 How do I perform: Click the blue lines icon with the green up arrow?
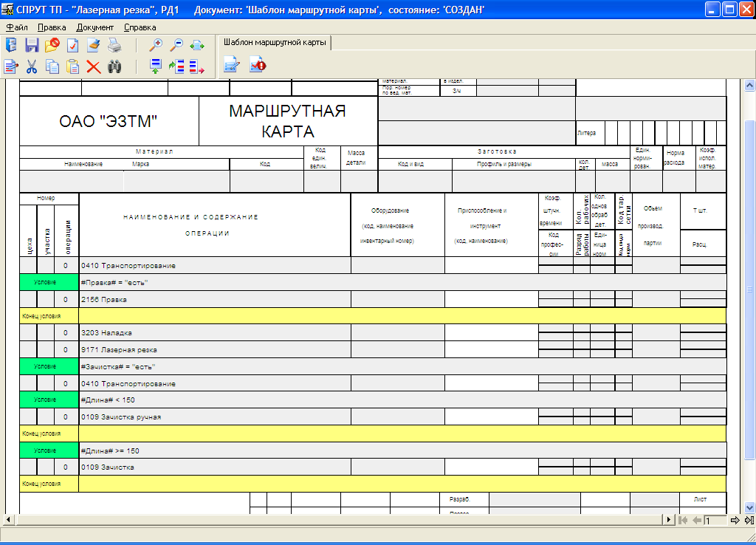(155, 66)
